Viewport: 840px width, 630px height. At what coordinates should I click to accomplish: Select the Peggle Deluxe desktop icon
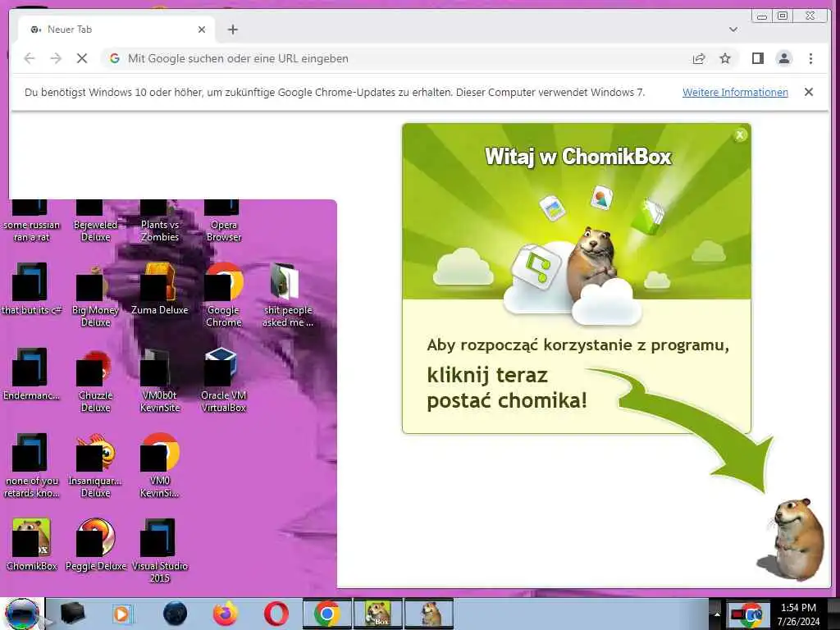(95, 545)
